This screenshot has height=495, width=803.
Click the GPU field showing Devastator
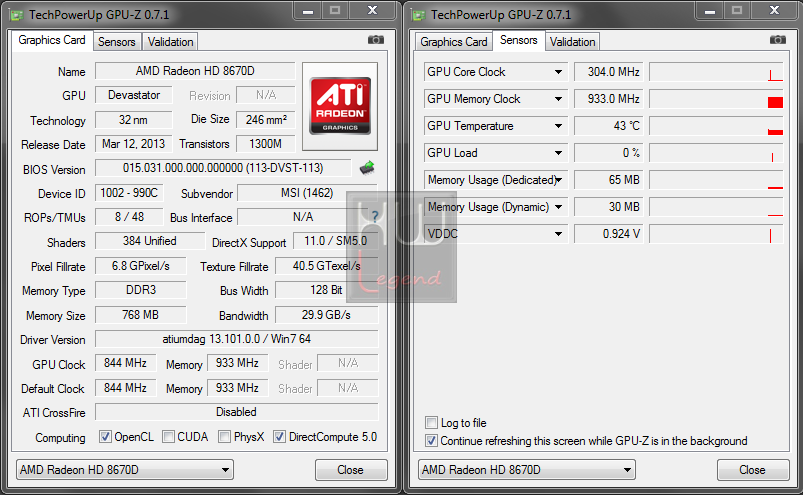tap(134, 95)
